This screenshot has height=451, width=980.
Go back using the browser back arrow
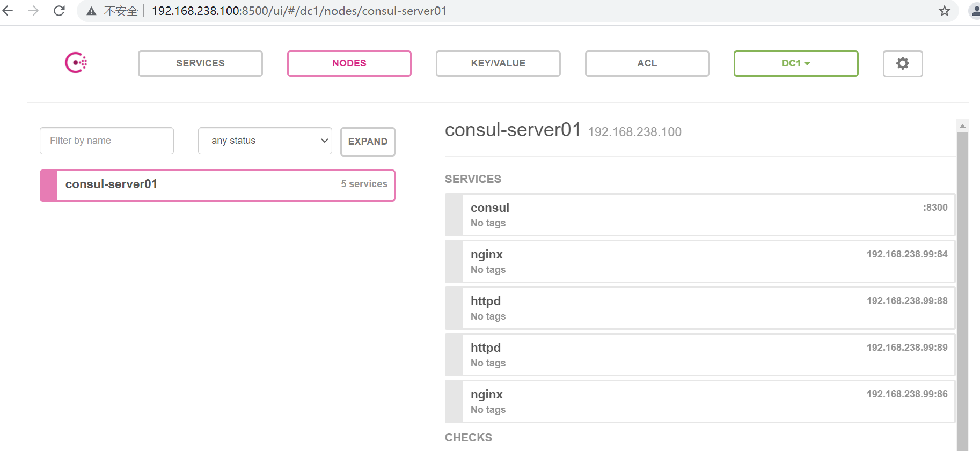pos(8,11)
